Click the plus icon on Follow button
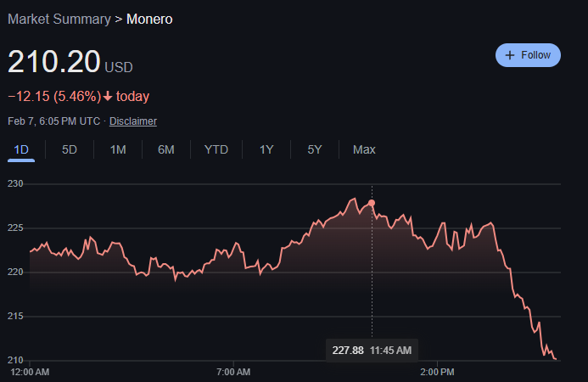 coord(510,55)
